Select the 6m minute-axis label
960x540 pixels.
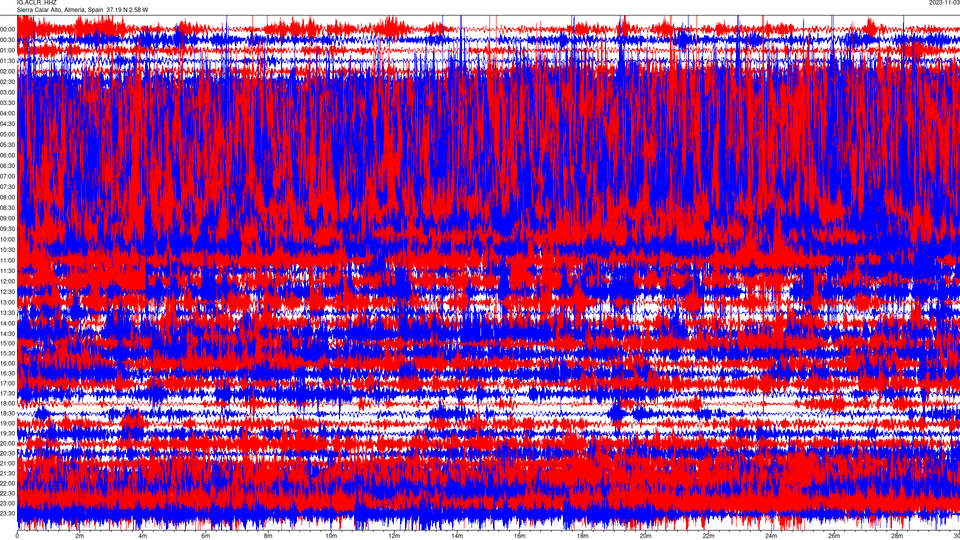click(206, 536)
